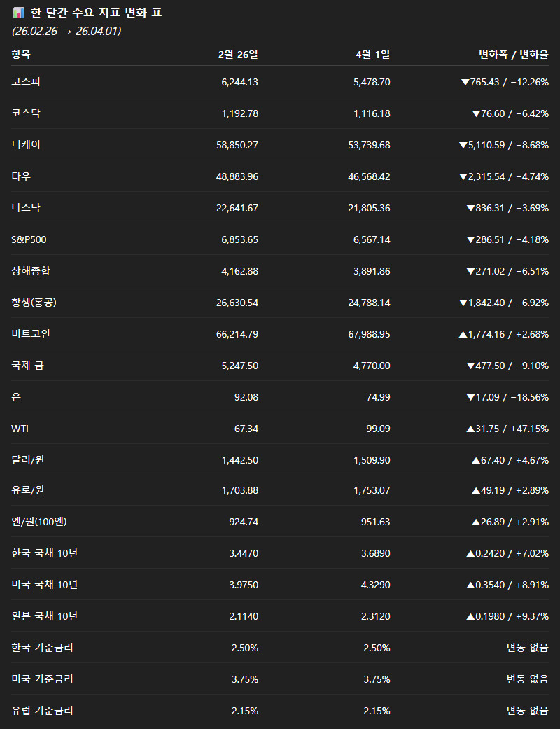Click the 한국 국채 change '▲0.2420 / +7.02%'
The image size is (560, 729).
point(507,553)
